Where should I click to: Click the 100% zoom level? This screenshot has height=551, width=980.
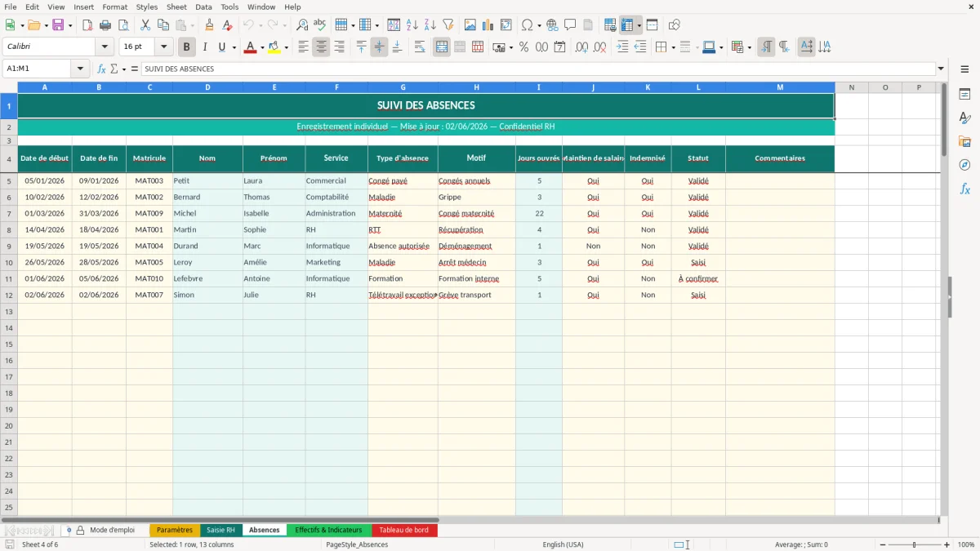(x=965, y=544)
